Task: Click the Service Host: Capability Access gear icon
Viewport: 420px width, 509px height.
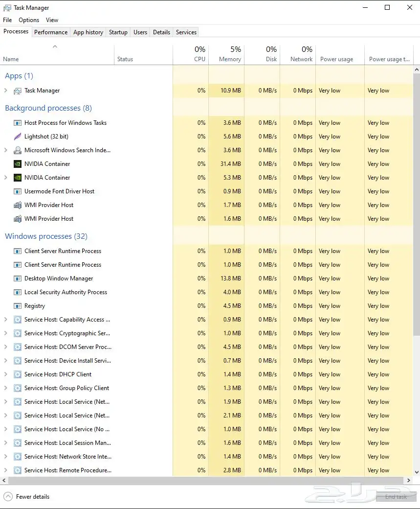Action: (18, 320)
